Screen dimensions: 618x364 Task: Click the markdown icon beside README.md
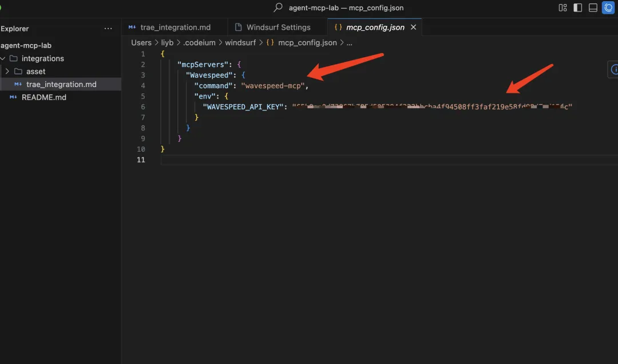pyautogui.click(x=13, y=97)
